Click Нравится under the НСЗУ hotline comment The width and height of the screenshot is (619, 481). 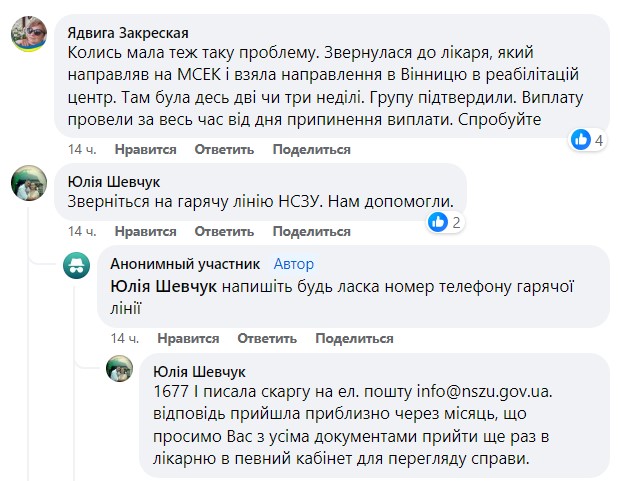pyautogui.click(x=145, y=231)
